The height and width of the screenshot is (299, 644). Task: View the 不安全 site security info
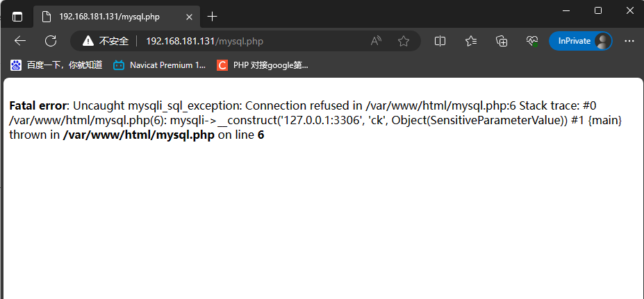(x=106, y=41)
